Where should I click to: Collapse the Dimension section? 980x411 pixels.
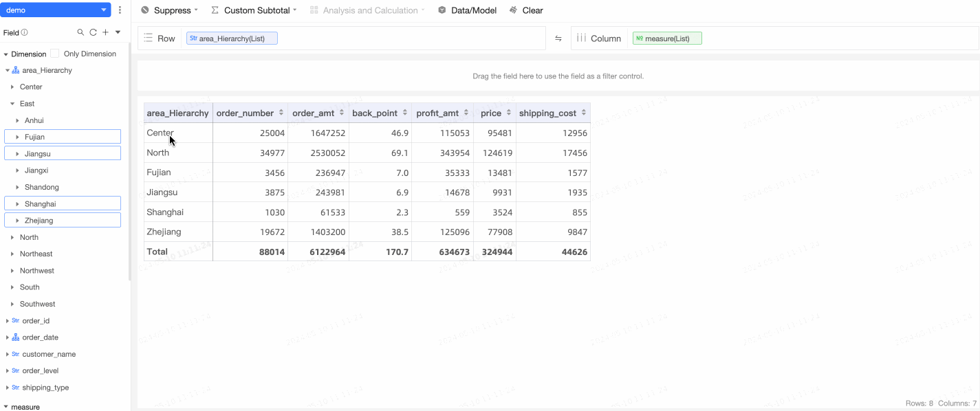(6, 54)
